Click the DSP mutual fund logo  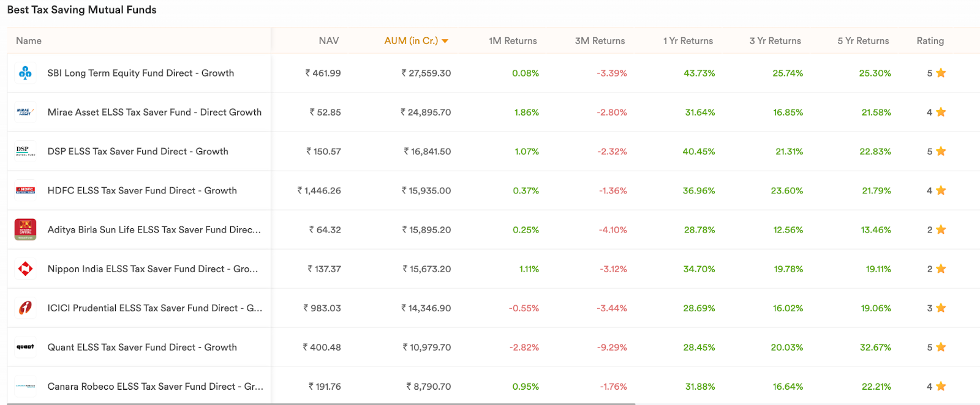25,151
